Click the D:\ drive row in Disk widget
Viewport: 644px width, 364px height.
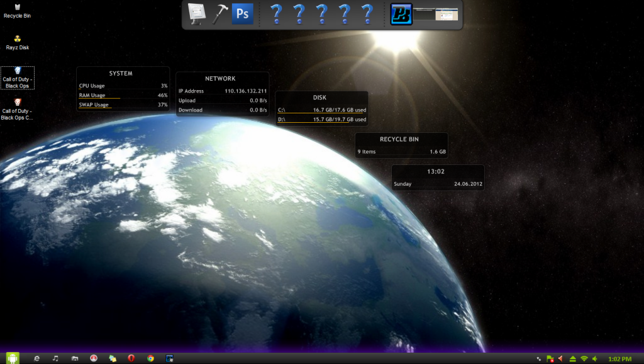point(321,120)
